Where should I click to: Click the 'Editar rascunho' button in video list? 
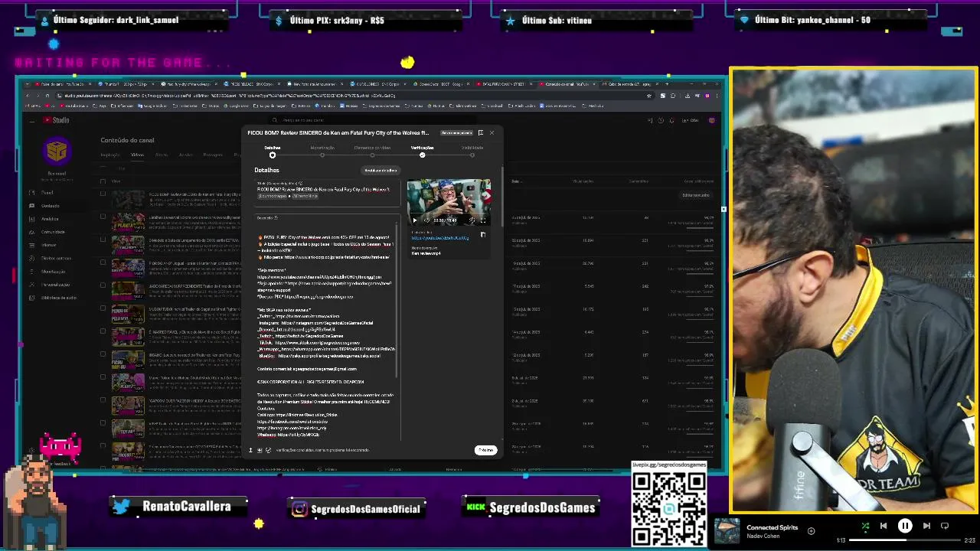pyautogui.click(x=695, y=195)
